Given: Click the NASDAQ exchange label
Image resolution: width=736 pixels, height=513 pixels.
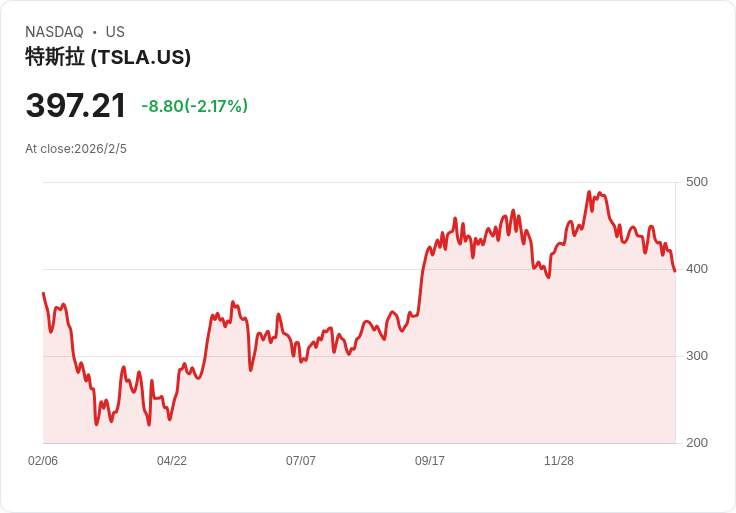Looking at the screenshot, I should click(54, 32).
